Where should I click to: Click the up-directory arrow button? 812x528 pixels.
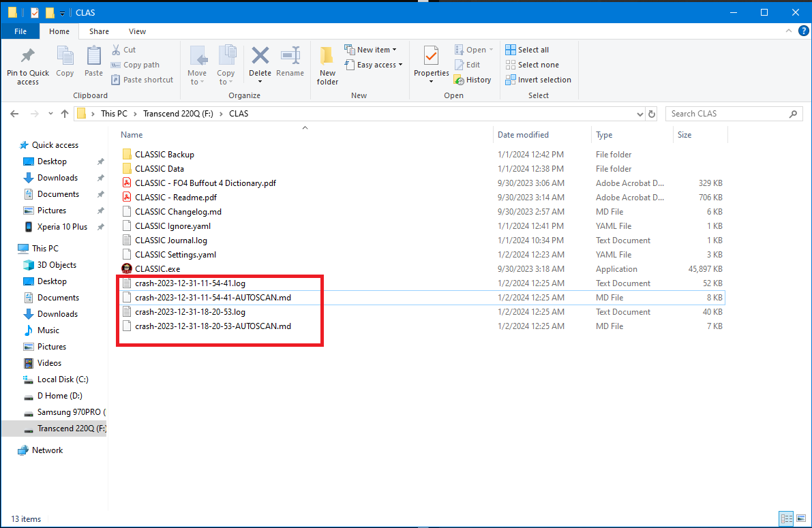click(x=65, y=114)
